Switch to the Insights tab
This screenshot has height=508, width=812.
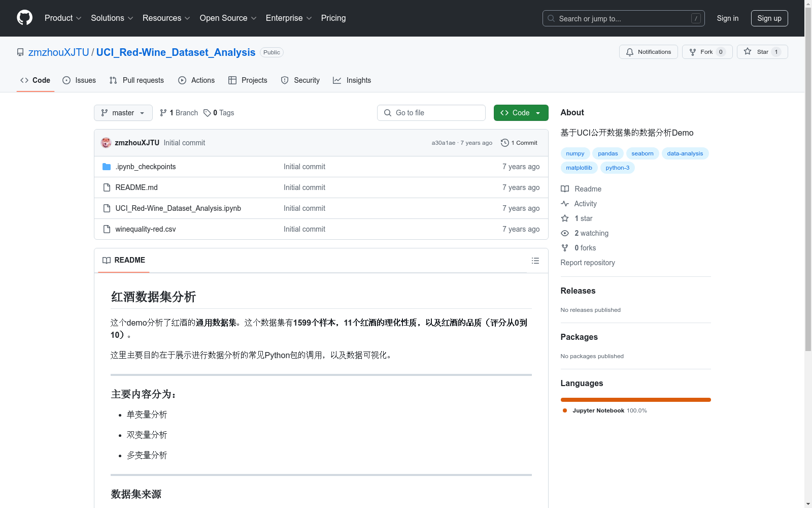[x=352, y=80]
